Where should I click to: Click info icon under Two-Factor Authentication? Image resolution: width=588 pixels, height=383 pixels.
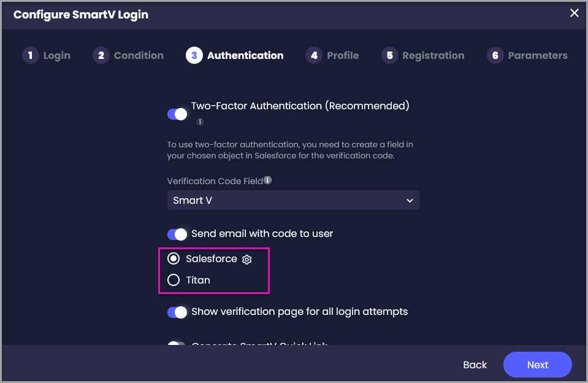click(200, 122)
